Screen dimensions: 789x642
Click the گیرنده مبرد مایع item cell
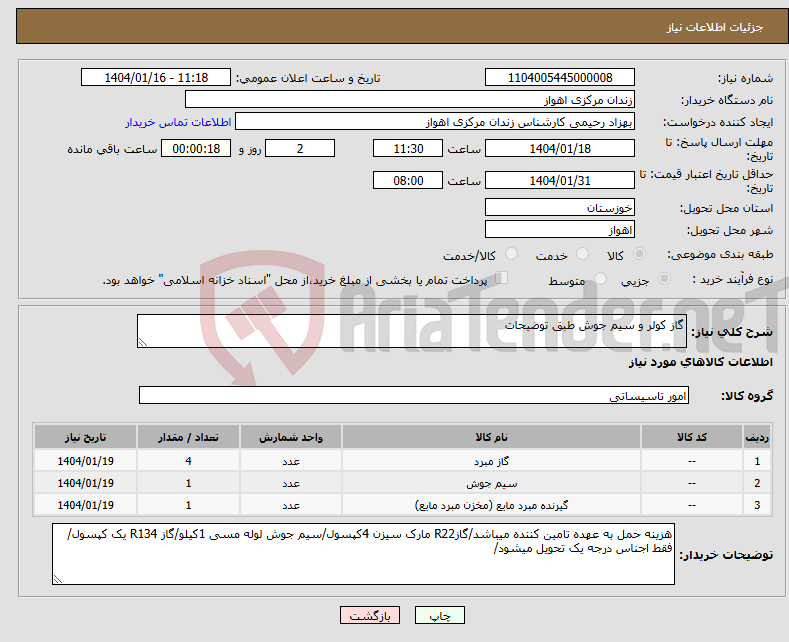click(491, 505)
